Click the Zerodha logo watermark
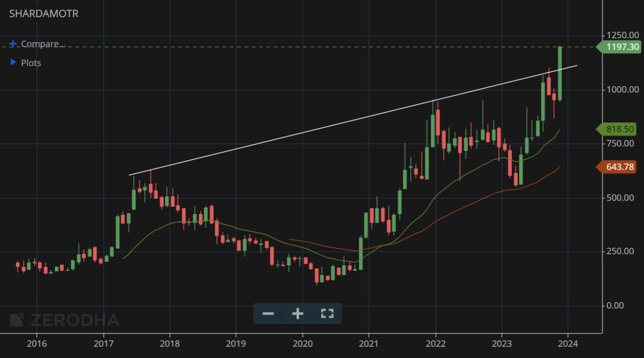 point(64,320)
